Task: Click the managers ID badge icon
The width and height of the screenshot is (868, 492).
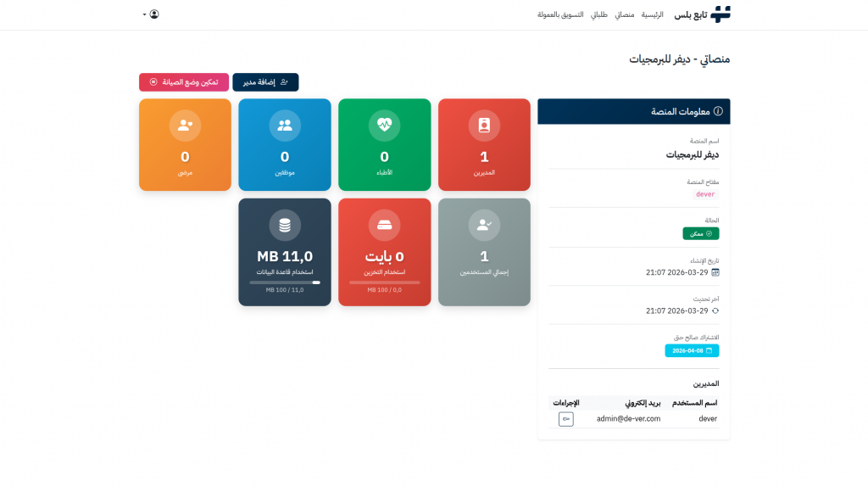Action: click(x=484, y=126)
